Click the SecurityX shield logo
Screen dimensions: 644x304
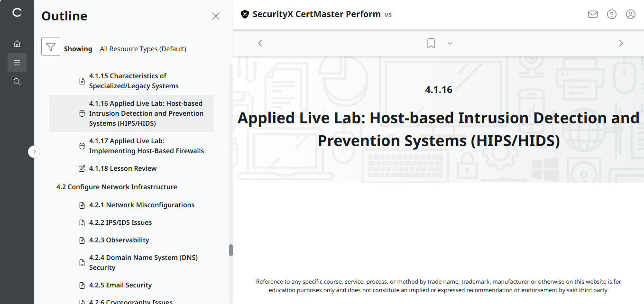click(245, 14)
